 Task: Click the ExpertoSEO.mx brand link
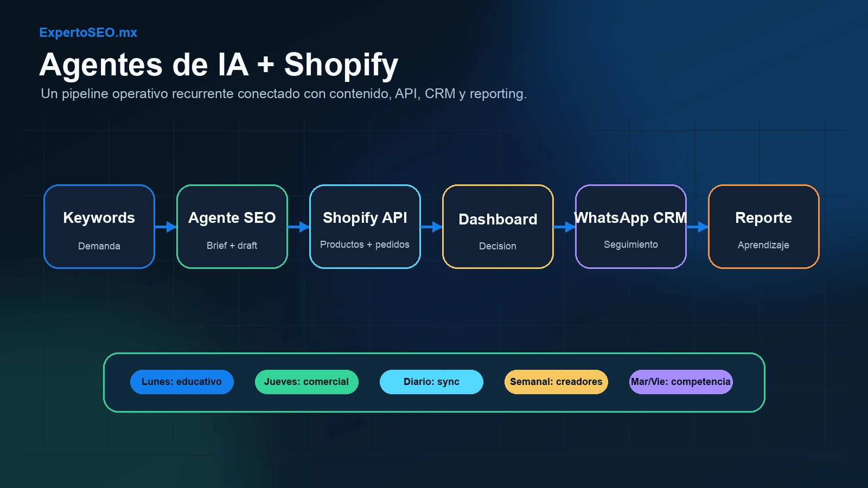point(88,33)
